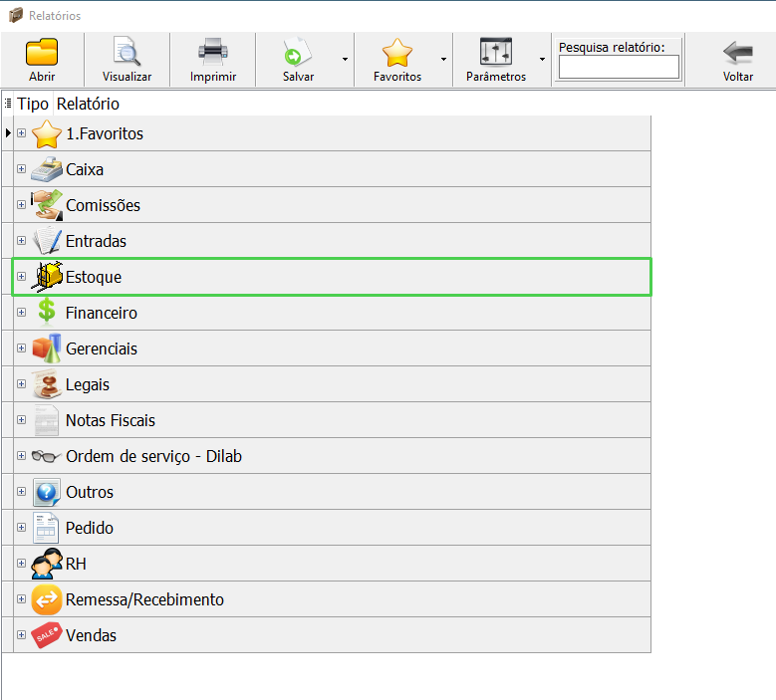Expand the Financeiro tree node
776x700 pixels.
tap(22, 313)
